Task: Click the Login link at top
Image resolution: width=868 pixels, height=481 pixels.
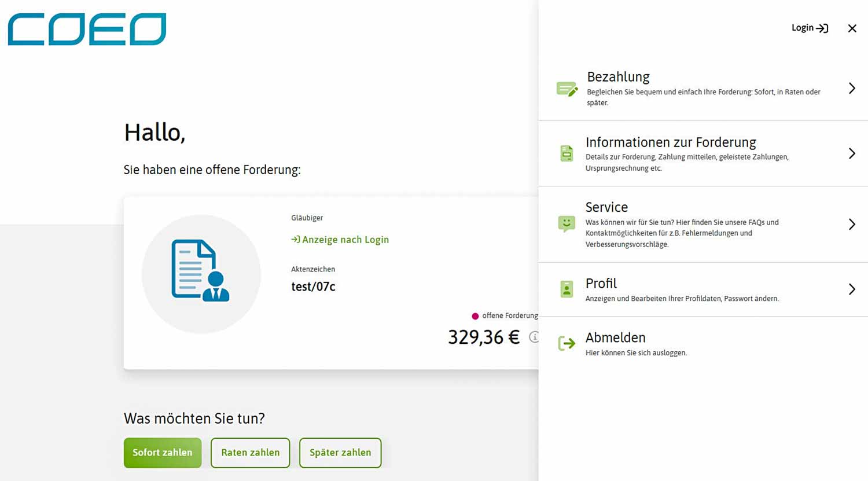Action: (x=810, y=28)
